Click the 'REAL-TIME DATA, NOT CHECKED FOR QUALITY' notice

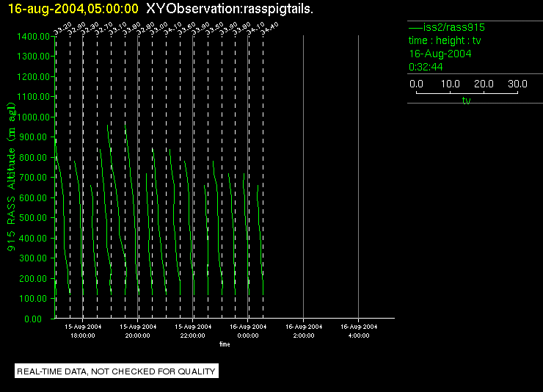click(x=117, y=371)
